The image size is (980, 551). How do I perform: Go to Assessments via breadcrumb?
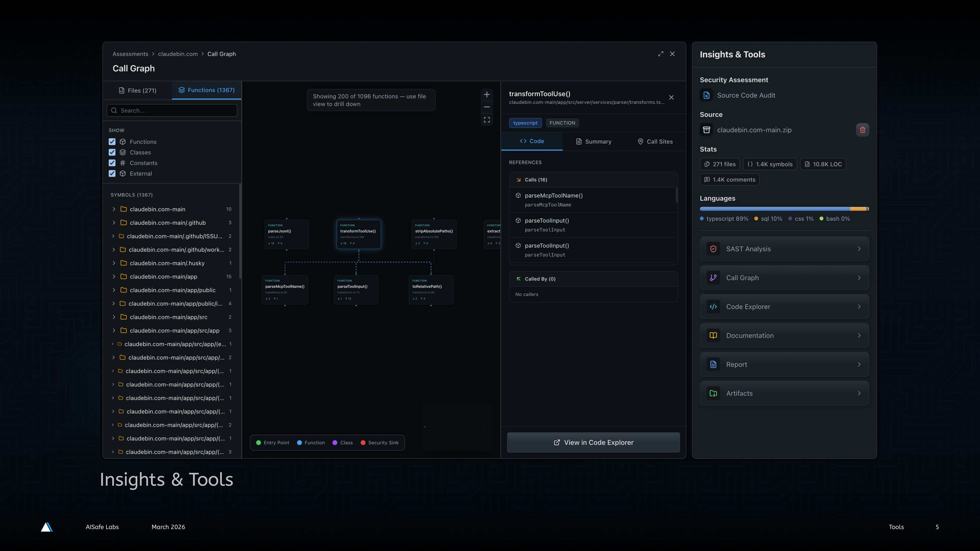pyautogui.click(x=130, y=54)
